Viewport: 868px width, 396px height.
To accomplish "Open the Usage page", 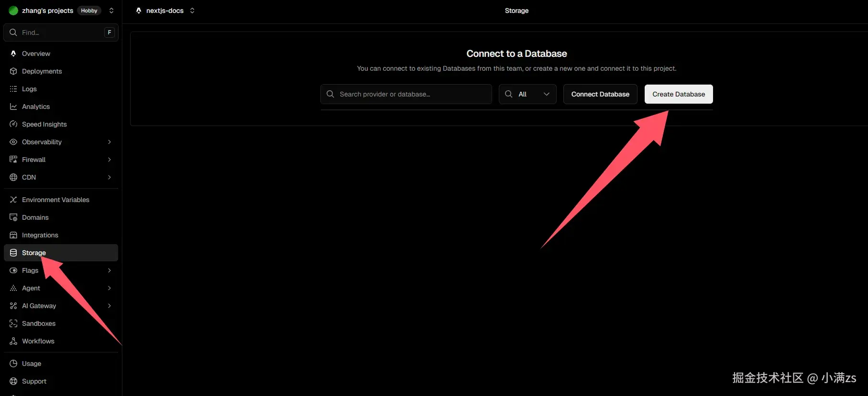I will click(61, 364).
